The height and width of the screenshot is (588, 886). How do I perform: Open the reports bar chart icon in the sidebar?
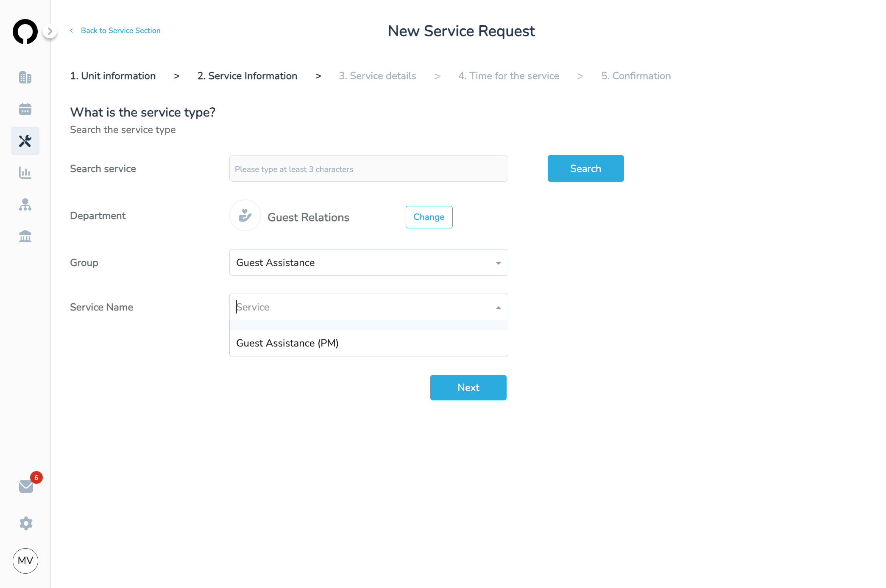[25, 172]
